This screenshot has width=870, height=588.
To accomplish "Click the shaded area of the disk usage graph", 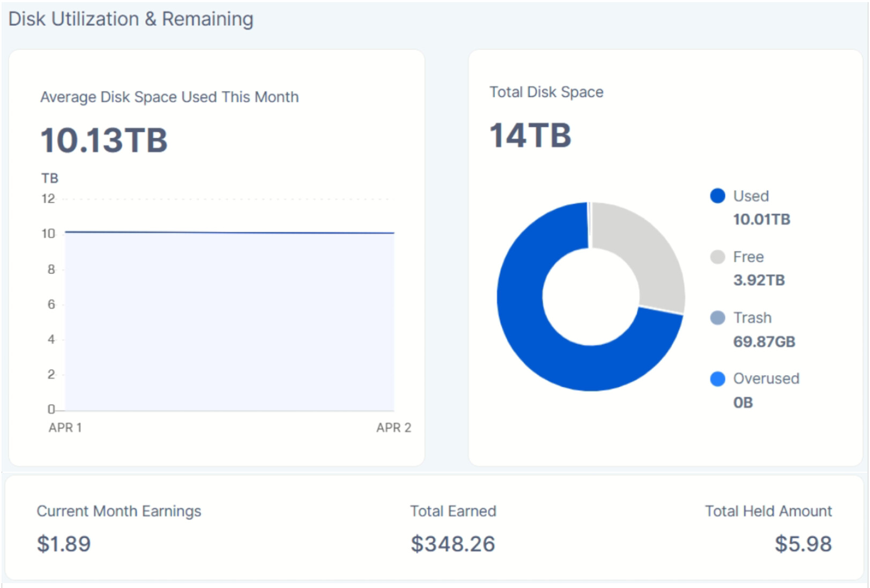I will pyautogui.click(x=229, y=322).
